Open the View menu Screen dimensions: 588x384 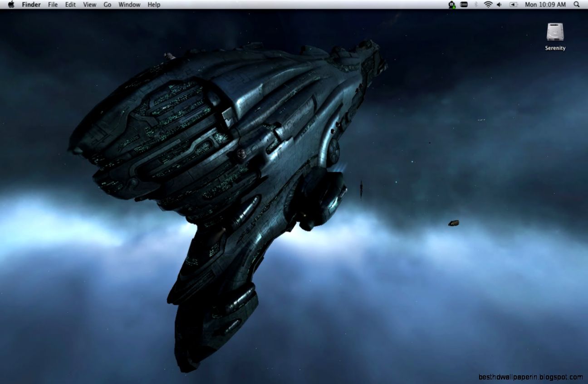click(89, 5)
